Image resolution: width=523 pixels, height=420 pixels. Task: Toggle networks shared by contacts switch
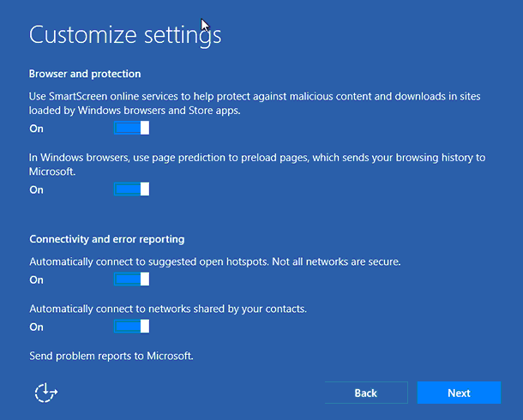131,327
